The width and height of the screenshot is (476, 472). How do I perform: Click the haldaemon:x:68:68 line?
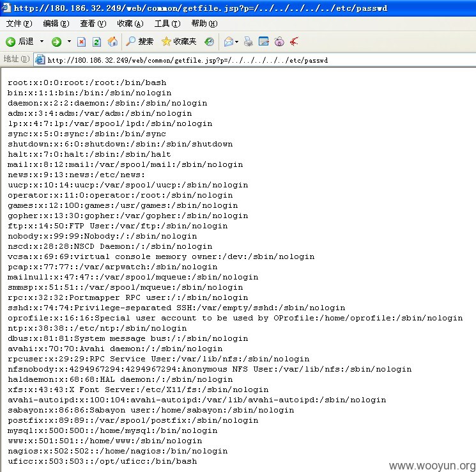pos(120,379)
